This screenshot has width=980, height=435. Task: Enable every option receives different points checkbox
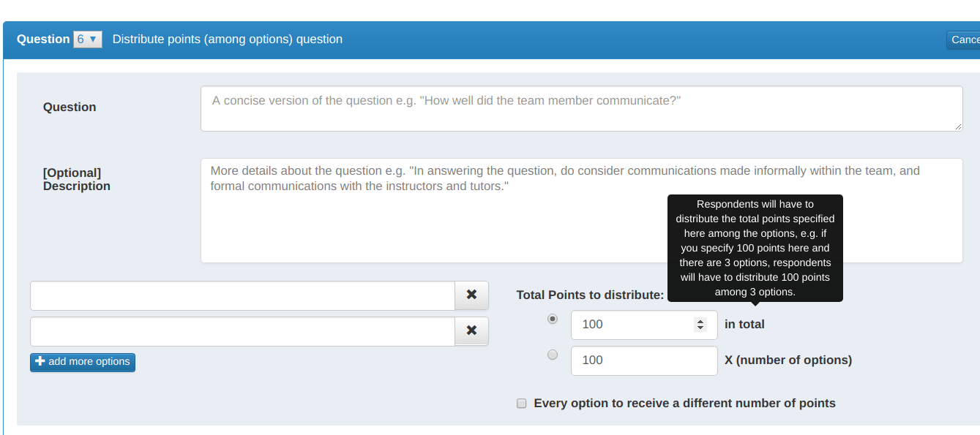522,403
